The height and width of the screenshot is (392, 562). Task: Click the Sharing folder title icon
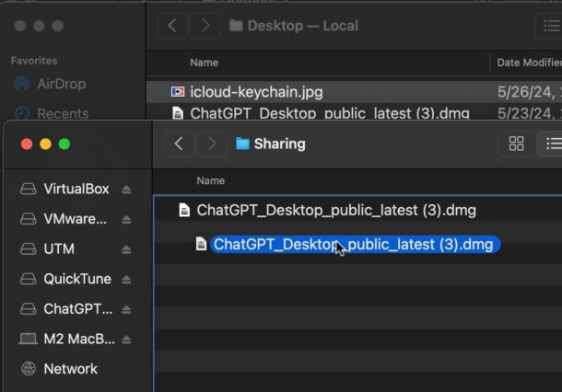pos(242,144)
